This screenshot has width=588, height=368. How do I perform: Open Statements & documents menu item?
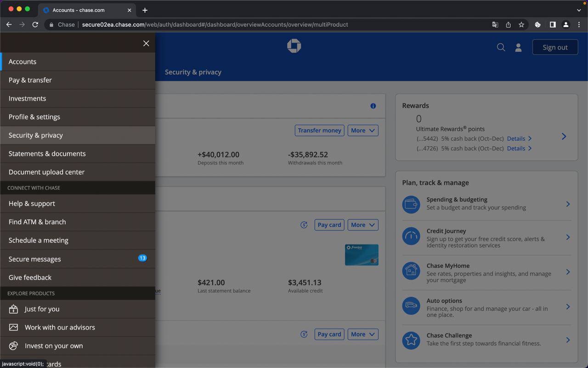pos(47,154)
